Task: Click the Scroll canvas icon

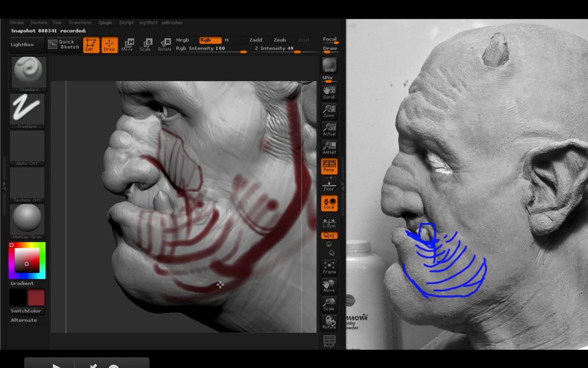Action: pos(329,93)
